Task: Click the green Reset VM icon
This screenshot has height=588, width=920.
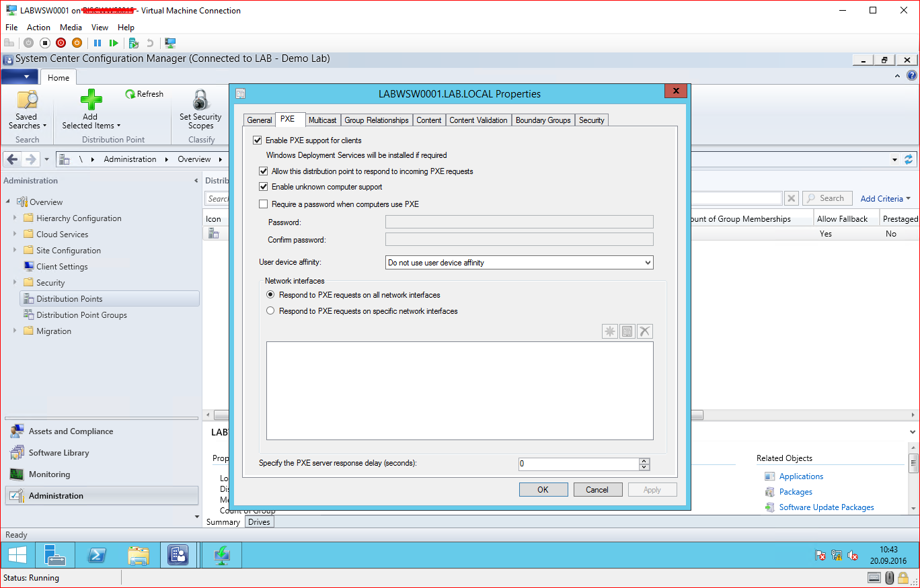Action: pos(114,43)
